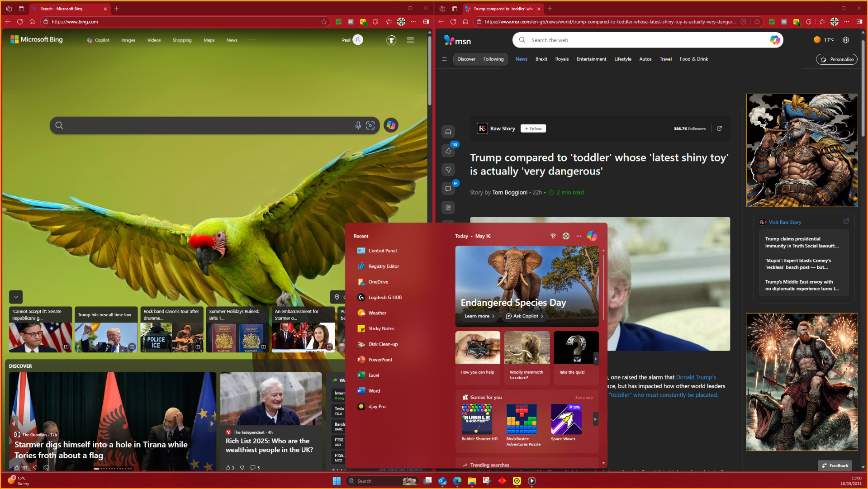Viewport: 868px width, 489px height.
Task: Like the article with the thumbs-up icon
Action: [448, 151]
